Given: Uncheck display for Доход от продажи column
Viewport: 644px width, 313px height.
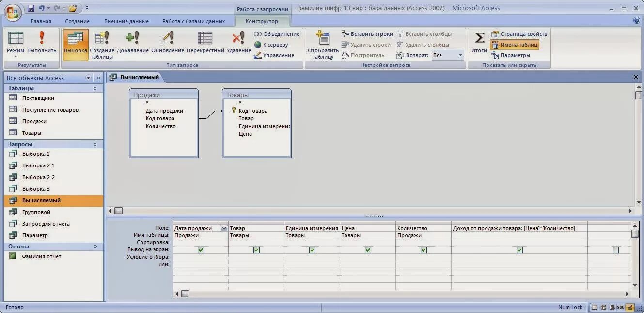Looking at the screenshot, I should (x=519, y=250).
